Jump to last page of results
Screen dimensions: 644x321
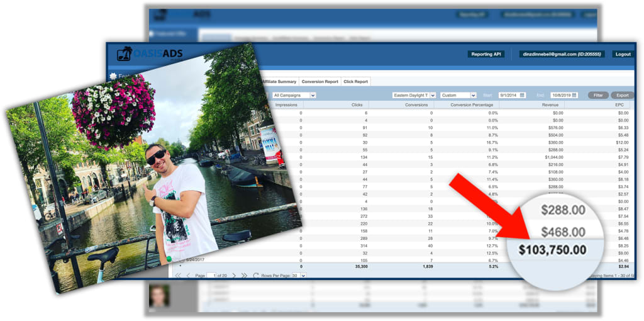click(x=244, y=276)
